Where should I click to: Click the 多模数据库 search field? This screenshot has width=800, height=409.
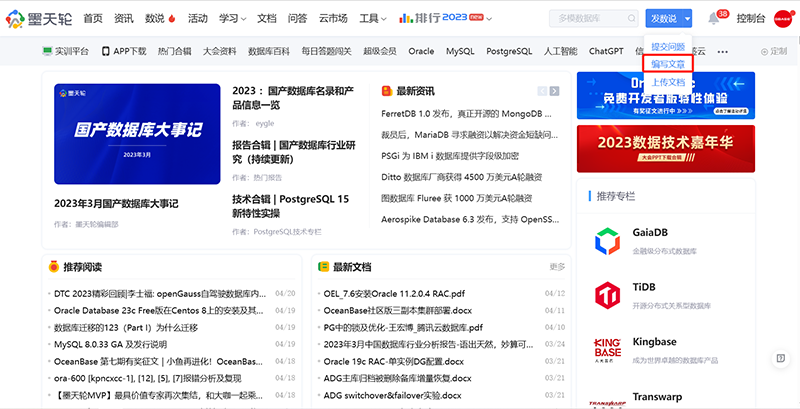593,19
